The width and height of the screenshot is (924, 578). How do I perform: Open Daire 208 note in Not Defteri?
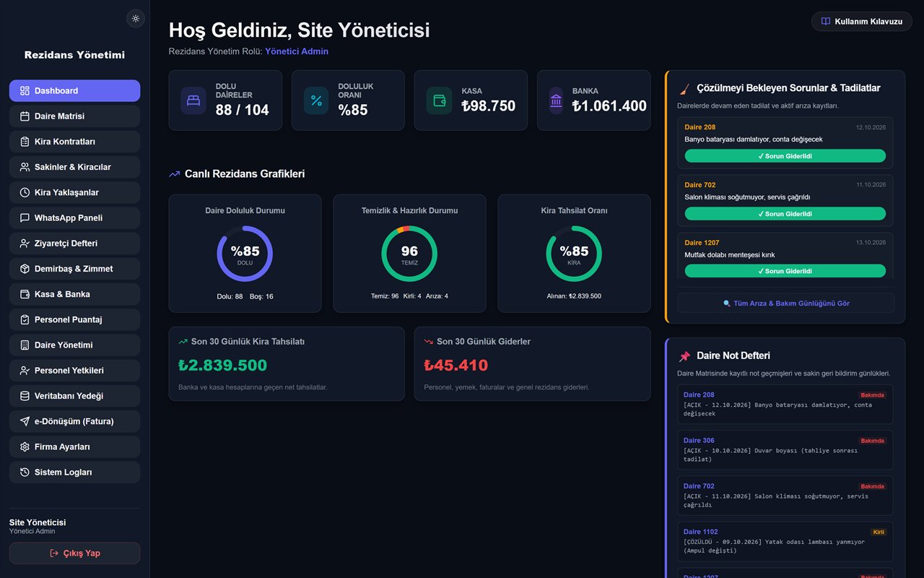click(x=785, y=405)
